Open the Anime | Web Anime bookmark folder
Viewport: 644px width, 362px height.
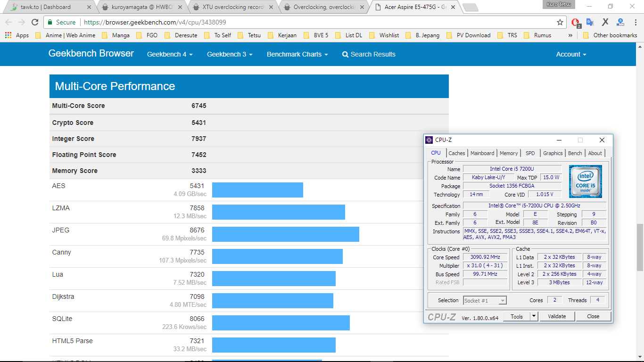(65, 35)
